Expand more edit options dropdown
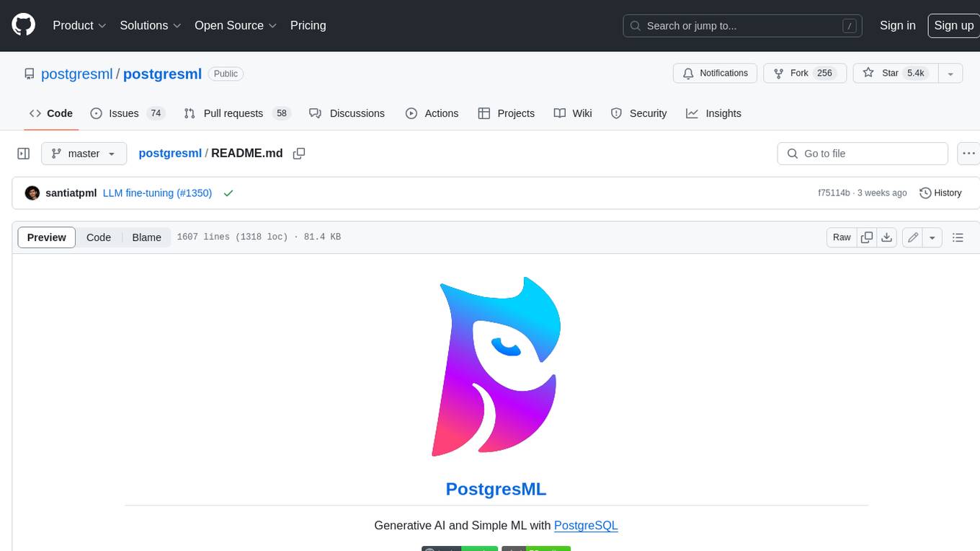Viewport: 980px width, 551px height. tap(932, 237)
